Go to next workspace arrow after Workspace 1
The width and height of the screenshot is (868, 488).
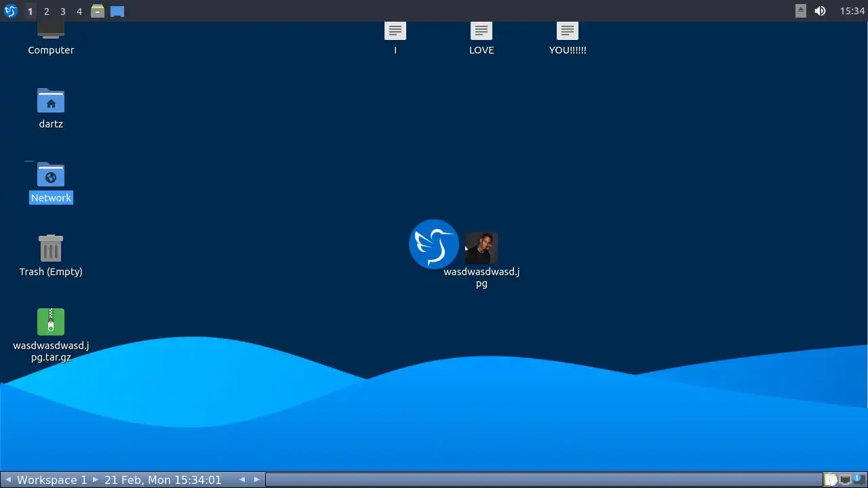coord(95,480)
